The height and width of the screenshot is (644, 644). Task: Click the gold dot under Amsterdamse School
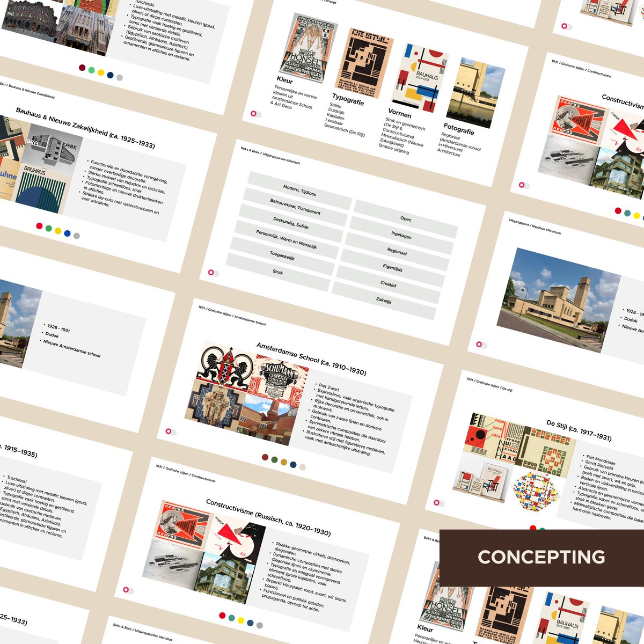pos(284,462)
